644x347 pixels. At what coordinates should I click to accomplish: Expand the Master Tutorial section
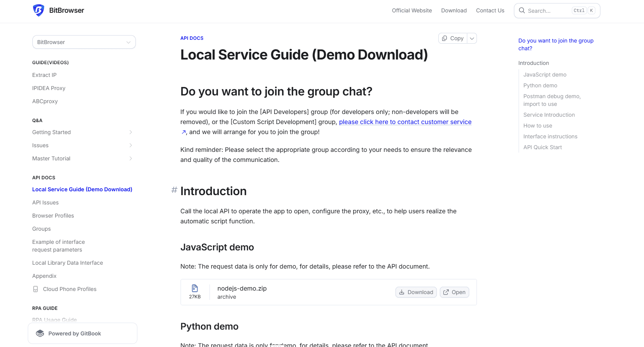tap(130, 158)
